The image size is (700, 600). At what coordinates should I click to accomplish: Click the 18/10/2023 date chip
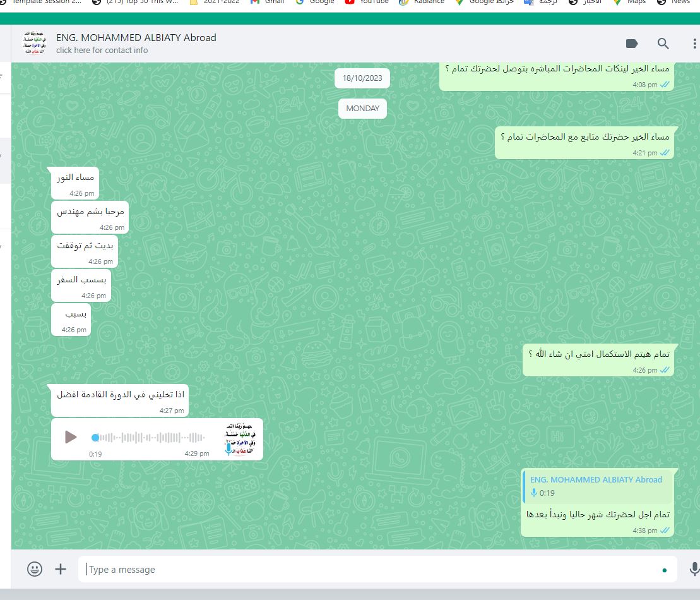coord(362,78)
